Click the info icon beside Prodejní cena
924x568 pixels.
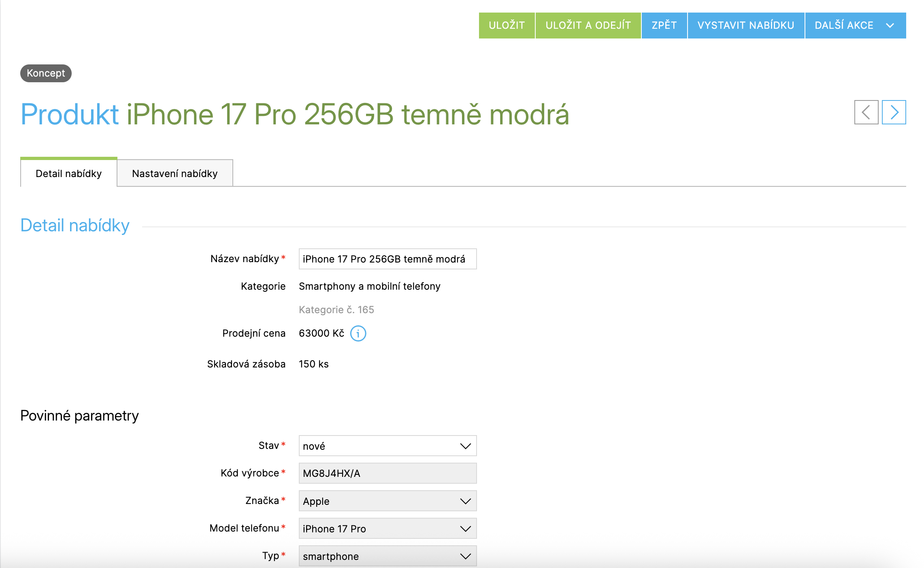tap(358, 333)
